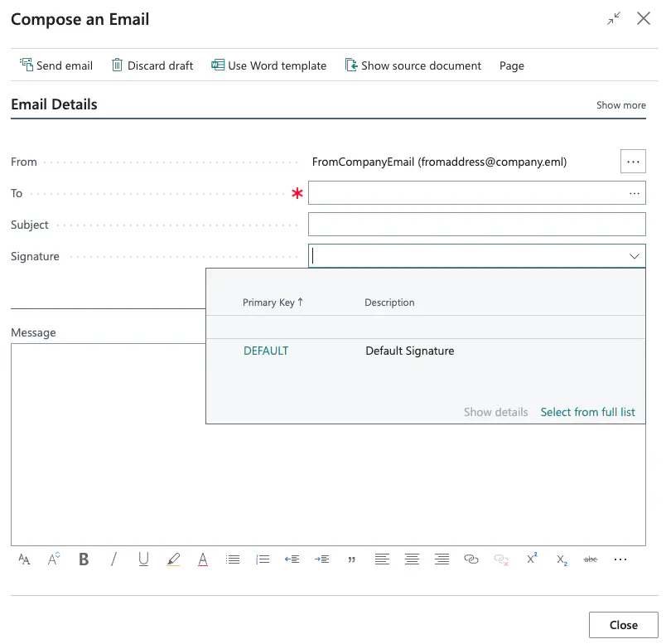The image size is (666, 644).
Task: Collapse the dialog with the shrink icon
Action: (614, 18)
